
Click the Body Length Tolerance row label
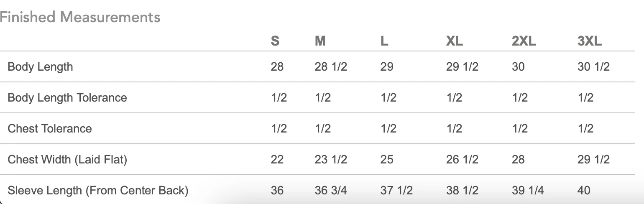67,98
